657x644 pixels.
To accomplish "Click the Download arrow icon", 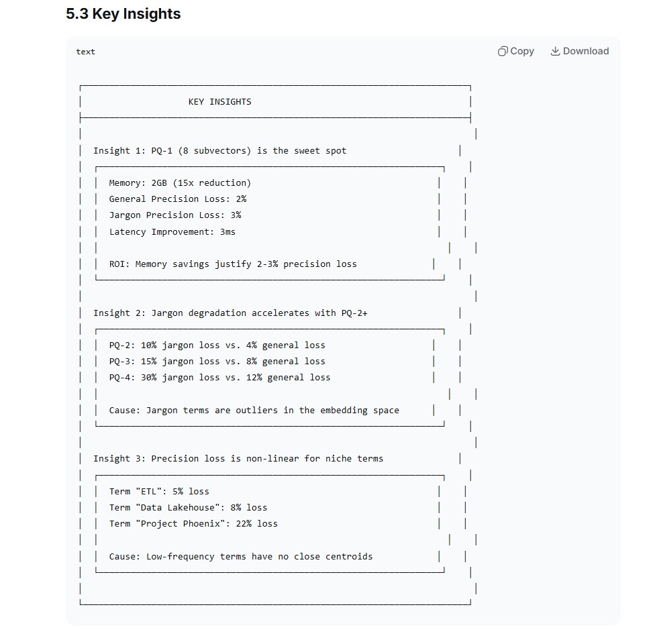I will coord(555,51).
